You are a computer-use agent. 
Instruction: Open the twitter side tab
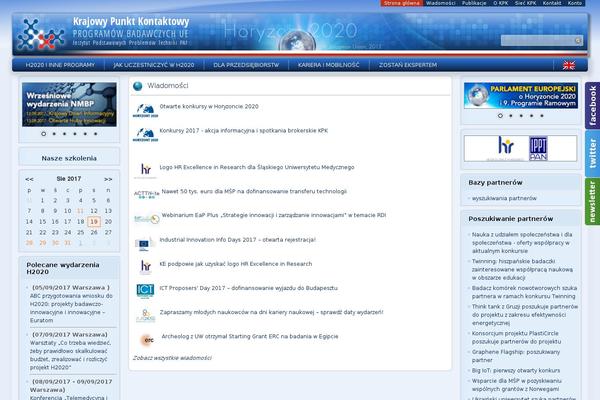[x=592, y=153]
